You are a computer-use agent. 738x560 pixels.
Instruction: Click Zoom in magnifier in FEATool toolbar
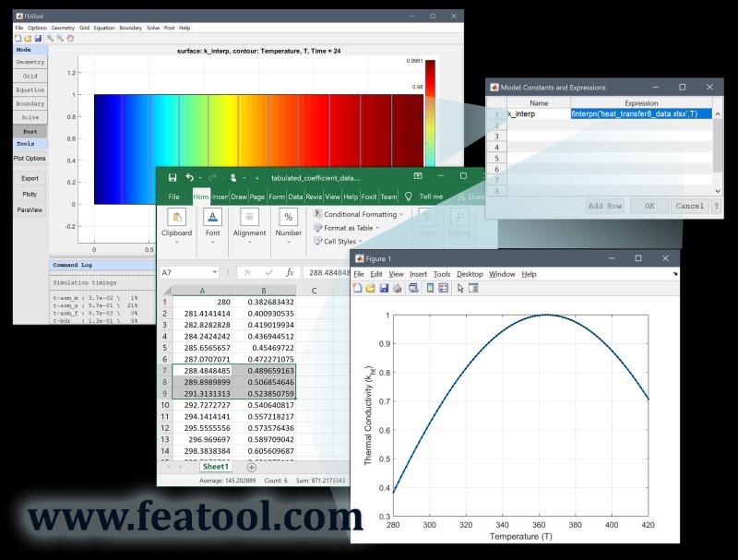click(x=50, y=39)
